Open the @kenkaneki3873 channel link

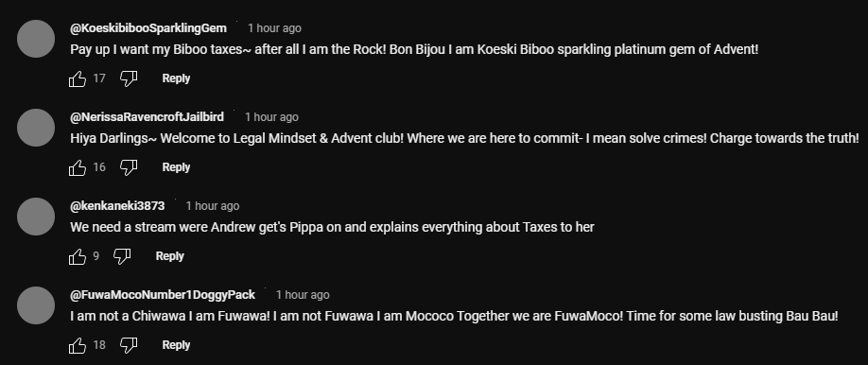tap(117, 206)
